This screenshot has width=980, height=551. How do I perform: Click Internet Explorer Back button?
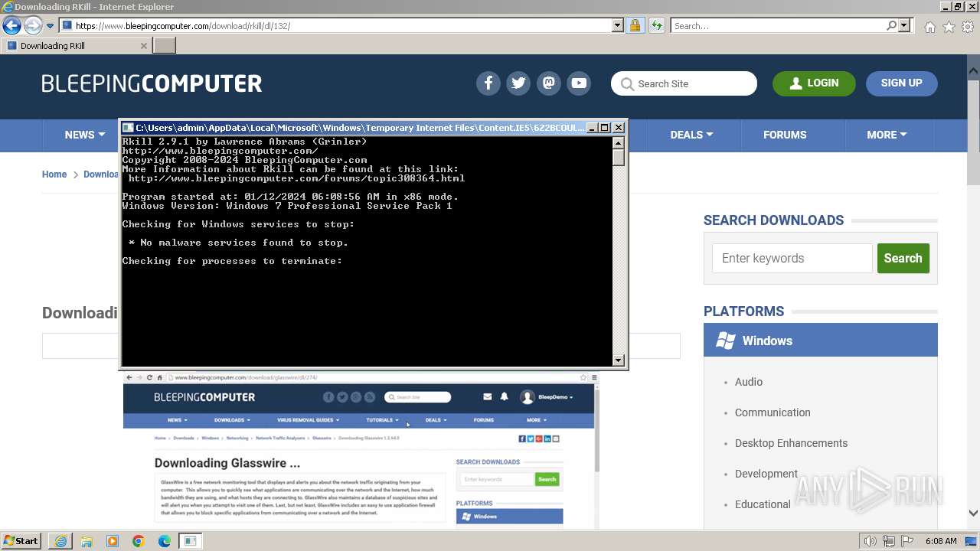[x=11, y=26]
